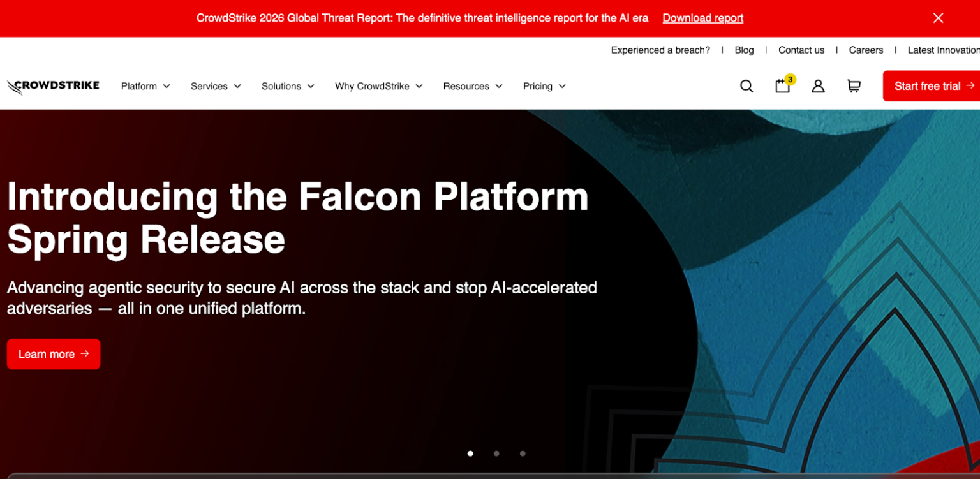Follow the Download report link
This screenshot has height=479, width=980.
(x=702, y=18)
